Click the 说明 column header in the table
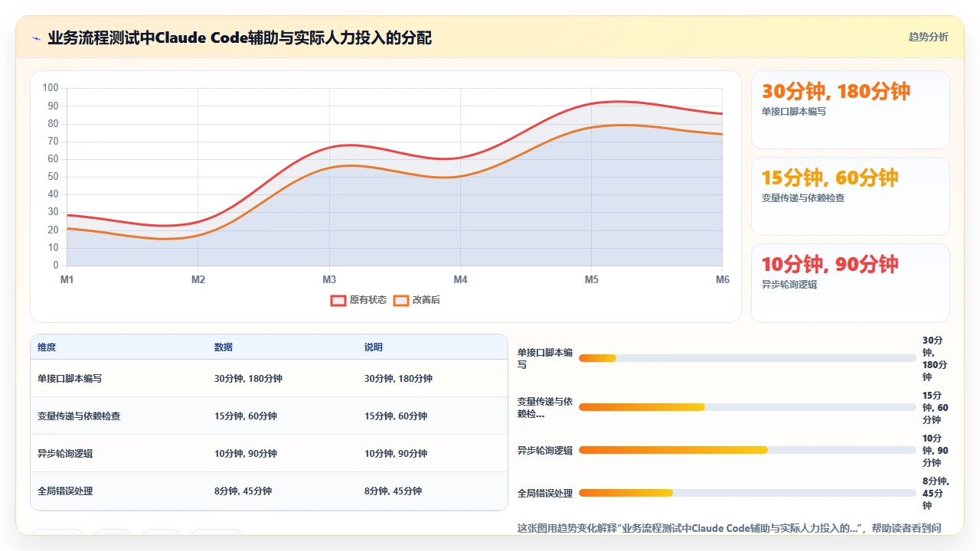The width and height of the screenshot is (980, 551). point(374,347)
